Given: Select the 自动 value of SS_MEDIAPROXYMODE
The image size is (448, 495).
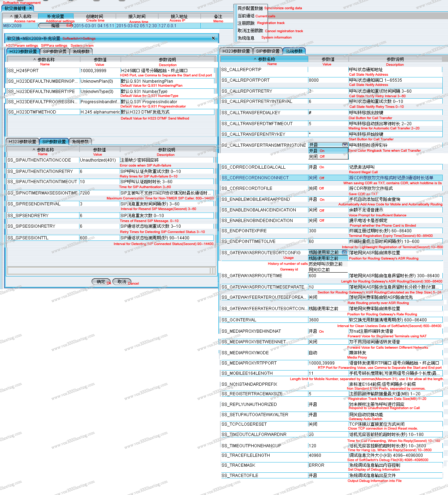Looking at the screenshot, I should 328,353.
